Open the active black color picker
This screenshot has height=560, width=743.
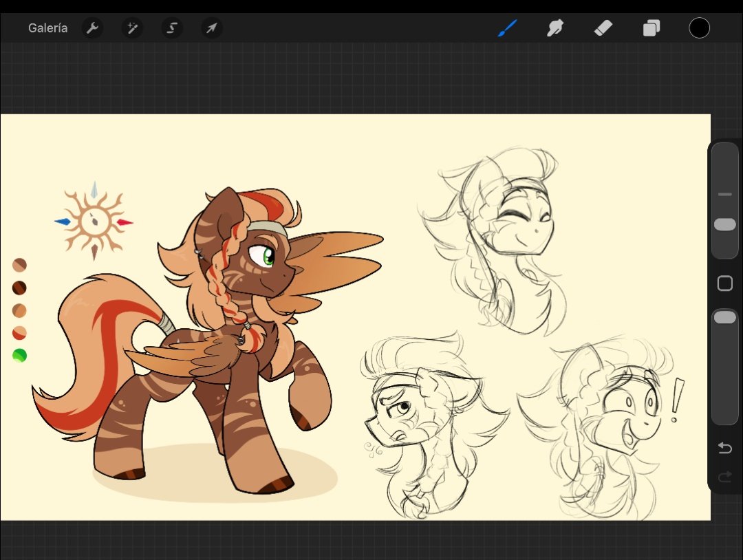[x=699, y=28]
